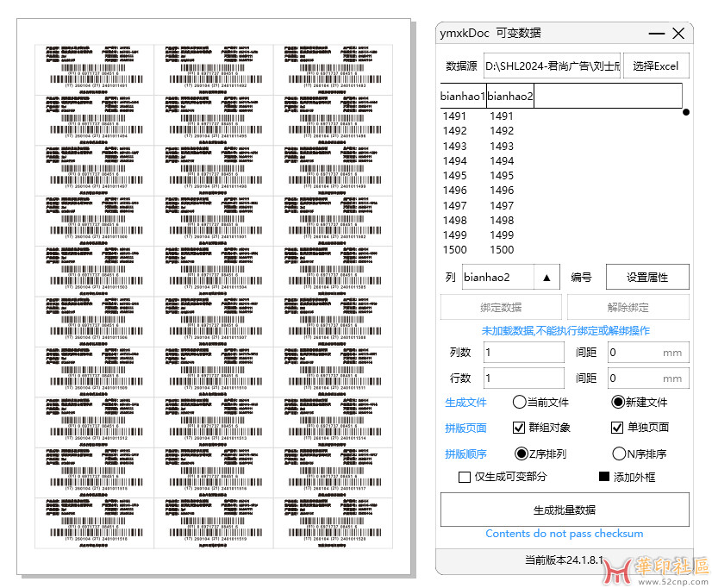Click the label ending 2401011491 on the sheet
This screenshot has width=712, height=588.
click(95, 70)
